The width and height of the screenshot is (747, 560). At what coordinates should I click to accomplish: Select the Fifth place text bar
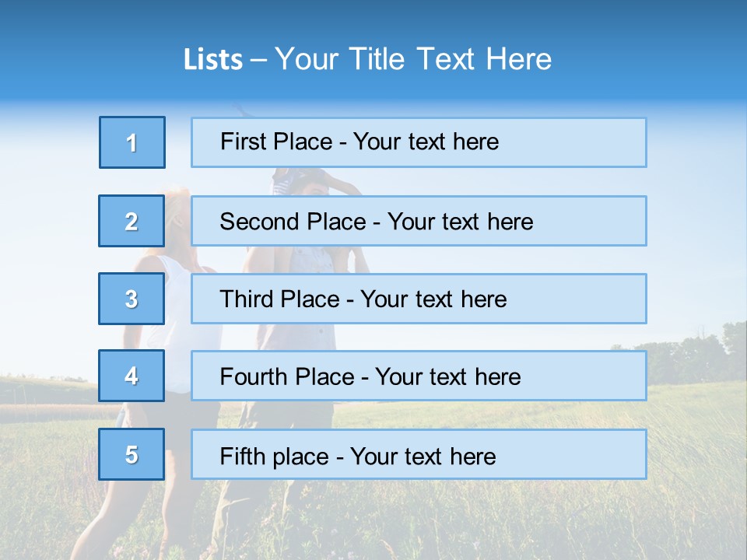point(419,454)
